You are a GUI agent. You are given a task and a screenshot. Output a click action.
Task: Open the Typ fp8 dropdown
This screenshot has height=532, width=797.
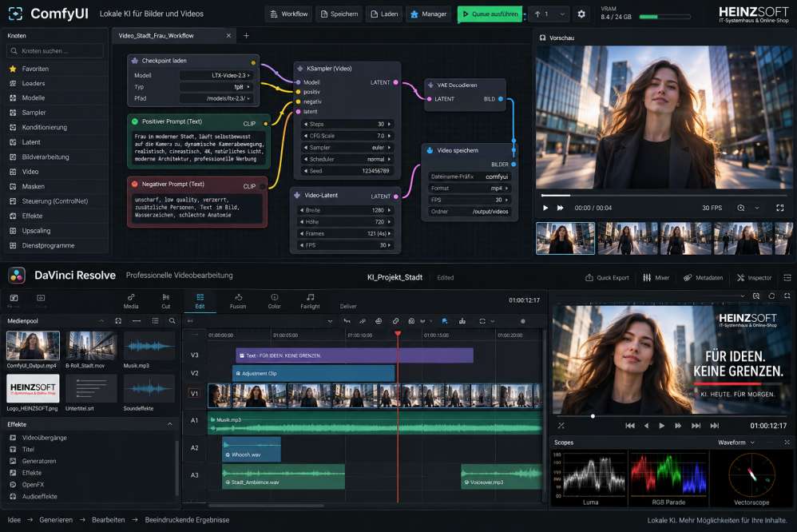[x=216, y=87]
